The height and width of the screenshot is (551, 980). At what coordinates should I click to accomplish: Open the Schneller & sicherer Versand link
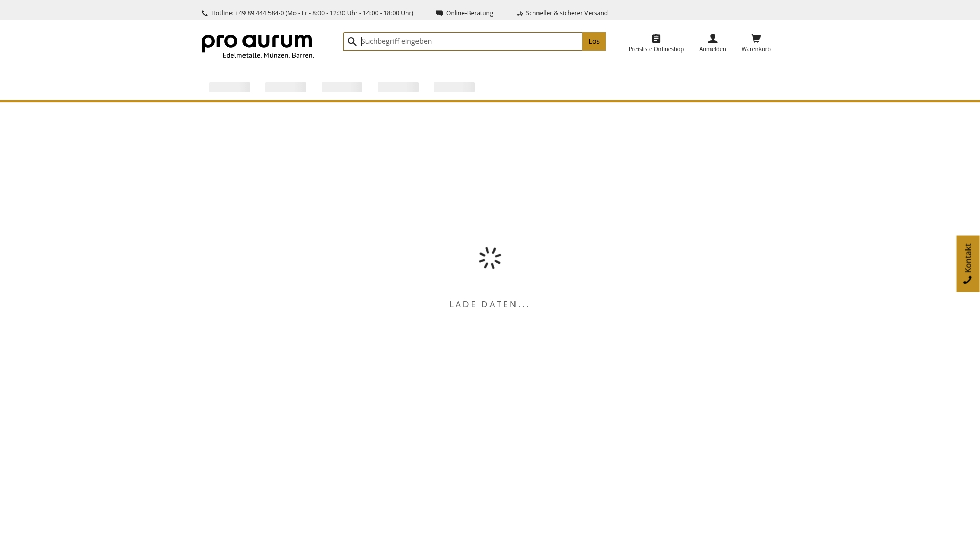(x=567, y=13)
